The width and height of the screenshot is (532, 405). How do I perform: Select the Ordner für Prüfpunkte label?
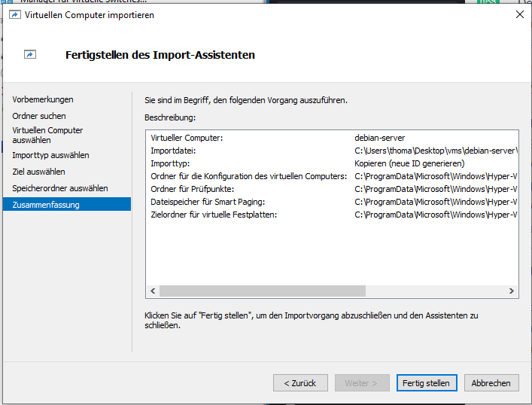193,189
